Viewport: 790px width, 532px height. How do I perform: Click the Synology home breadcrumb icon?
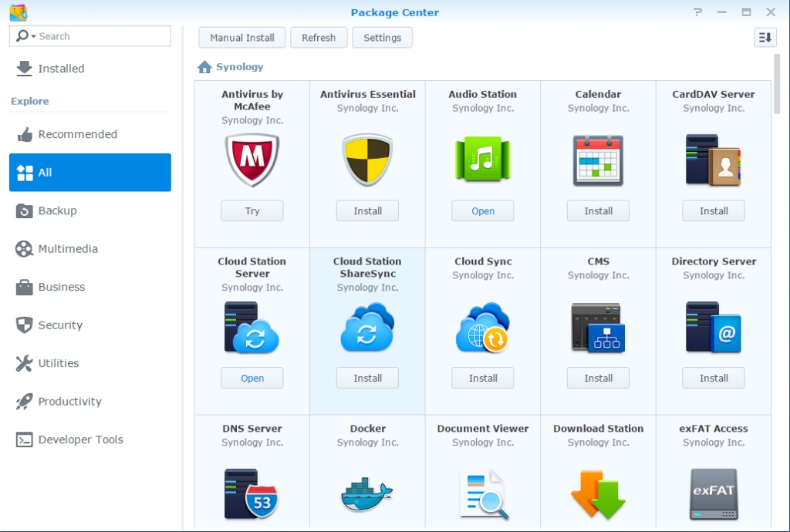pyautogui.click(x=204, y=67)
